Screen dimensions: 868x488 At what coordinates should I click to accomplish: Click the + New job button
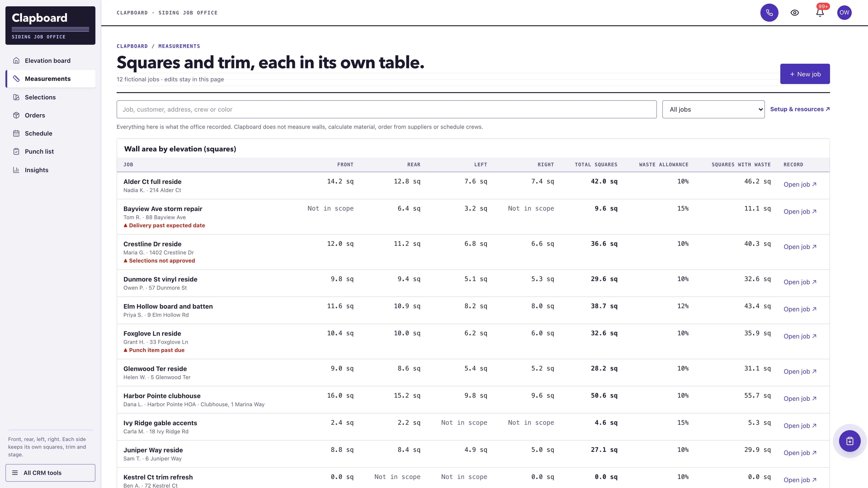(805, 74)
